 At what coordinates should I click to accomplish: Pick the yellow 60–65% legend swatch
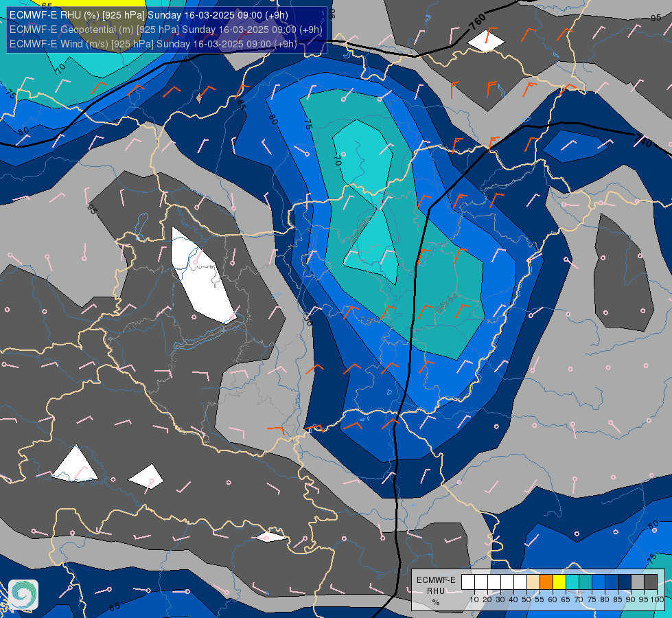[559, 582]
